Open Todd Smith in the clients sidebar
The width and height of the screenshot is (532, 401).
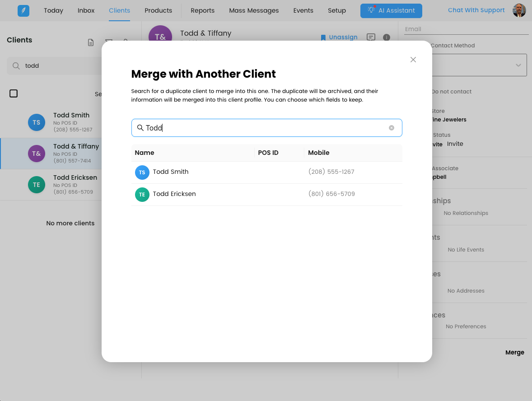pos(51,122)
